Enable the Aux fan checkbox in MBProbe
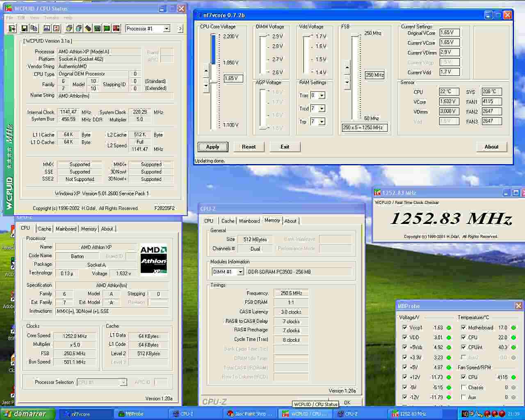 point(463,397)
